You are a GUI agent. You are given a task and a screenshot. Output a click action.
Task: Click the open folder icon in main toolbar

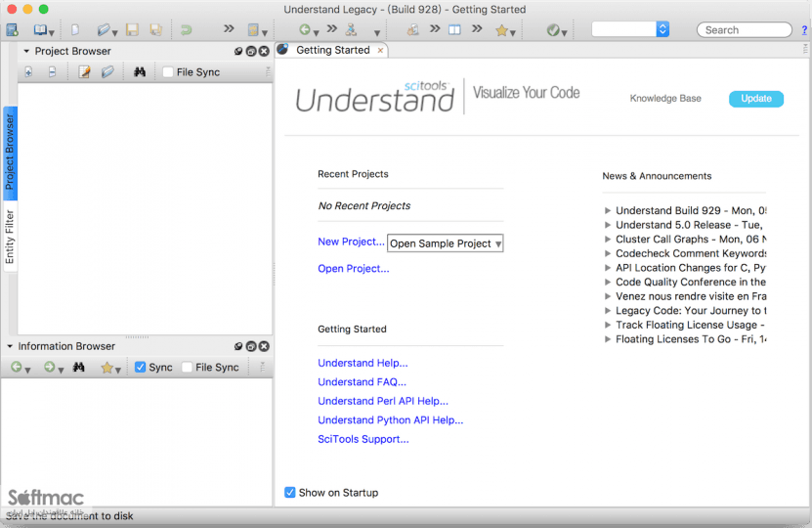104,30
